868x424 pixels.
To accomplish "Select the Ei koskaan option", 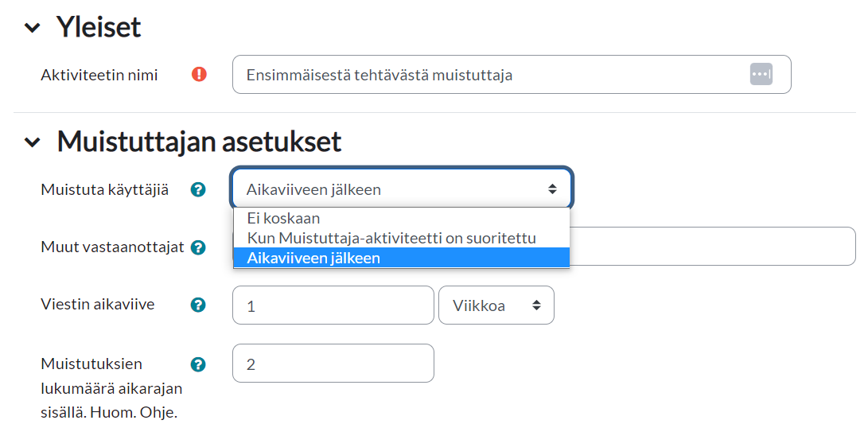I will tap(283, 218).
